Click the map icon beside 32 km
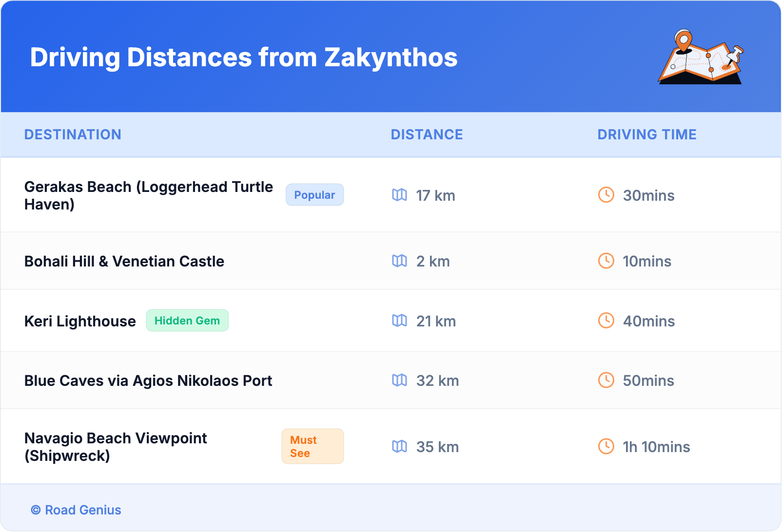This screenshot has height=532, width=782. pyautogui.click(x=399, y=380)
